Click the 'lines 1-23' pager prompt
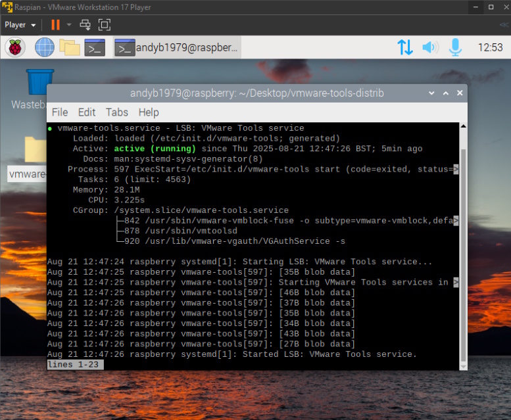Screen dimensions: 511x420 (x=75, y=365)
